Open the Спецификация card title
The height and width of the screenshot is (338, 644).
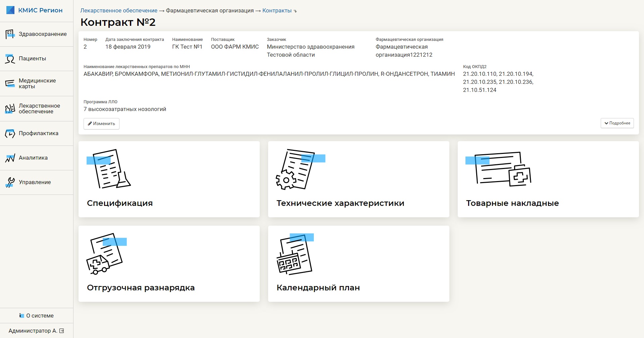pyautogui.click(x=120, y=203)
